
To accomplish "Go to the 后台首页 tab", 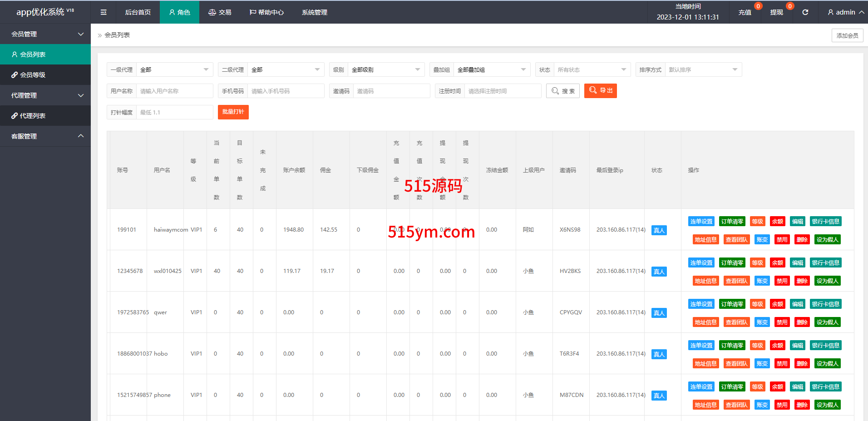I will click(x=138, y=12).
